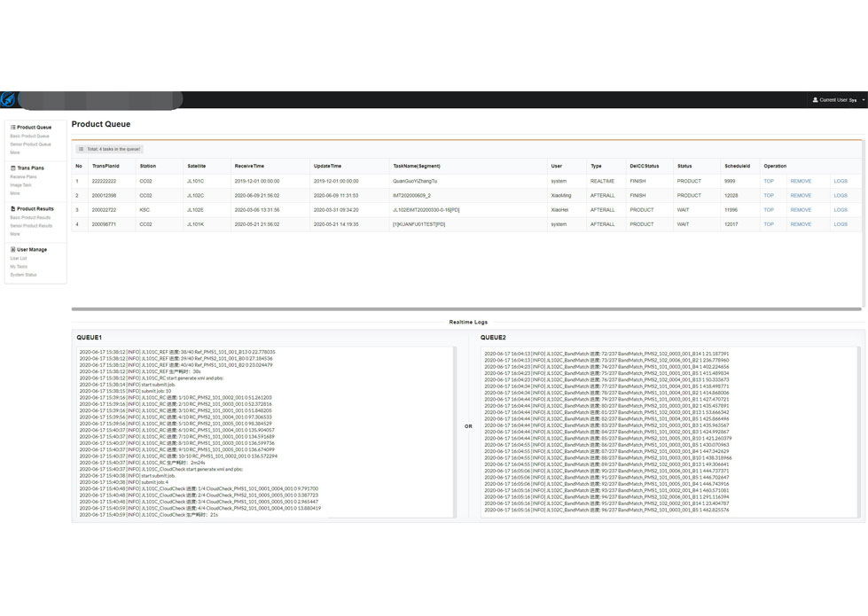868x616 pixels.
Task: Click the Product Results file icon
Action: point(12,209)
